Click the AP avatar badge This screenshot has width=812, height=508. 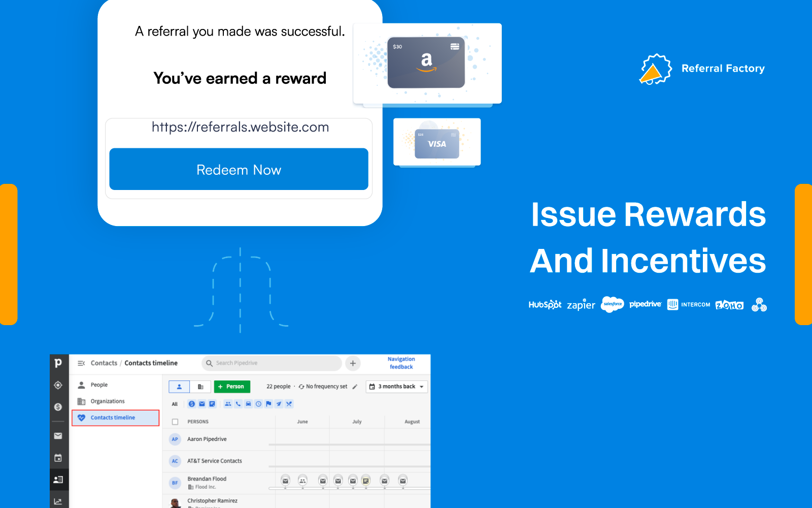[175, 439]
